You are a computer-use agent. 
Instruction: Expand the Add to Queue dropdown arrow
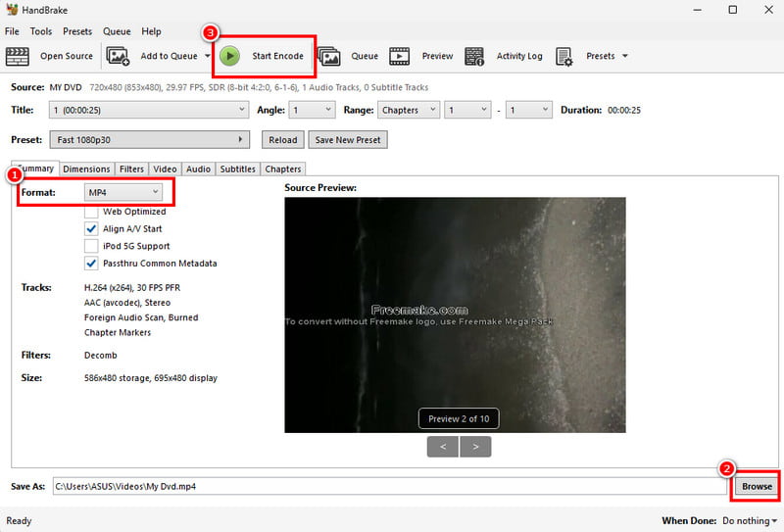(208, 56)
